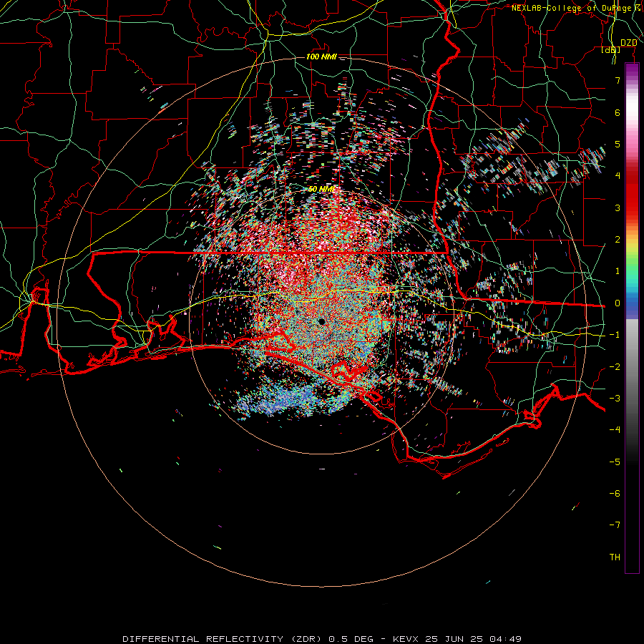Click the -6 value on the scale

click(x=615, y=494)
